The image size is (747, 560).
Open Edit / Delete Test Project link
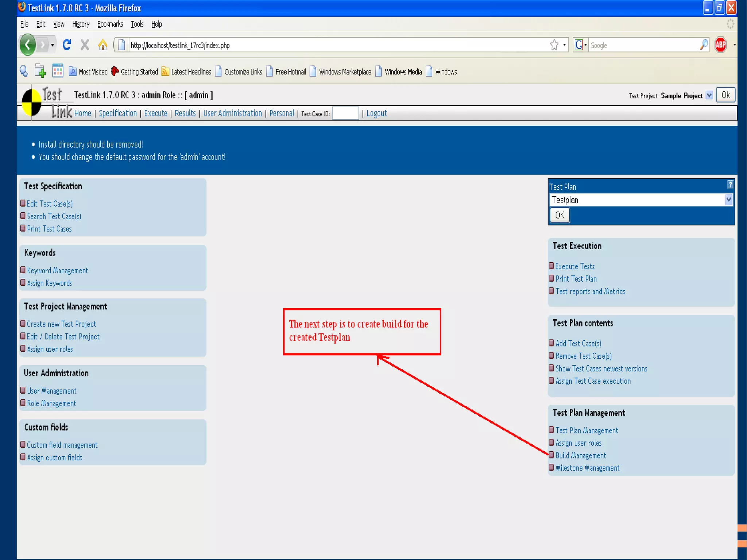tap(63, 336)
